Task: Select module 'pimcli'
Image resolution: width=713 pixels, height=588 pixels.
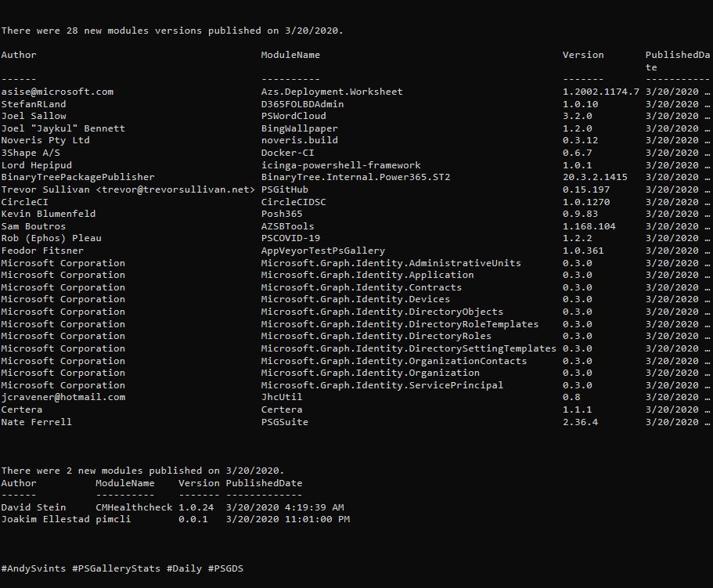Action: pyautogui.click(x=113, y=520)
